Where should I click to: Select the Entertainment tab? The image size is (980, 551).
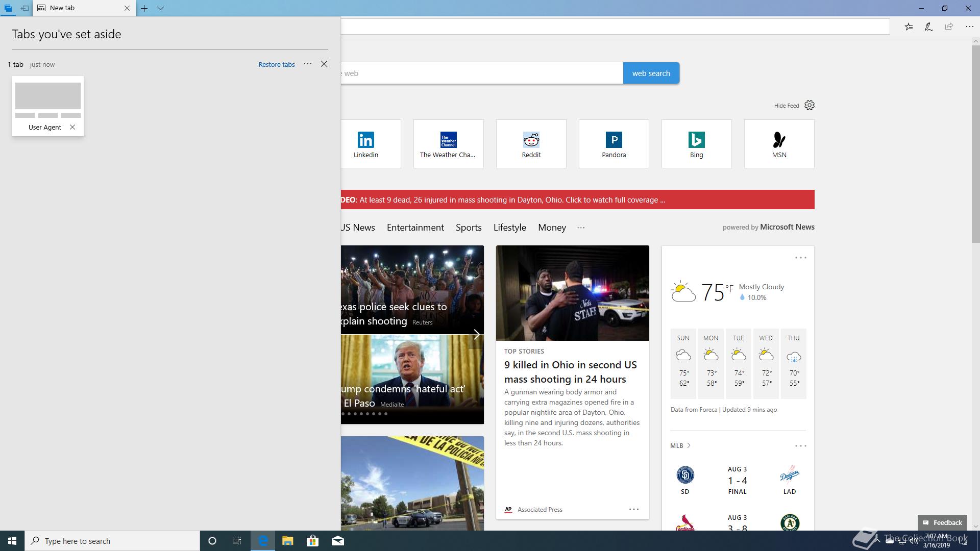(x=415, y=228)
